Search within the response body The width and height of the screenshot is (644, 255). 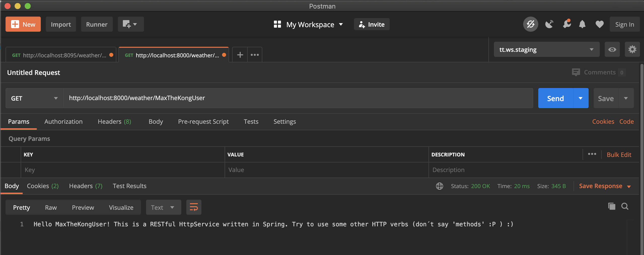click(x=625, y=206)
